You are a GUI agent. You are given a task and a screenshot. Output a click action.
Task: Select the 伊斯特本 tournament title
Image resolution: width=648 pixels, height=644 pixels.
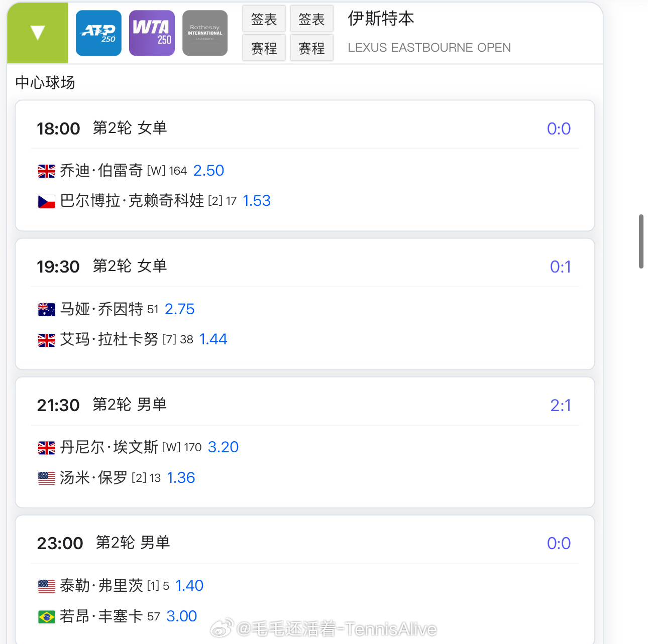(x=381, y=19)
